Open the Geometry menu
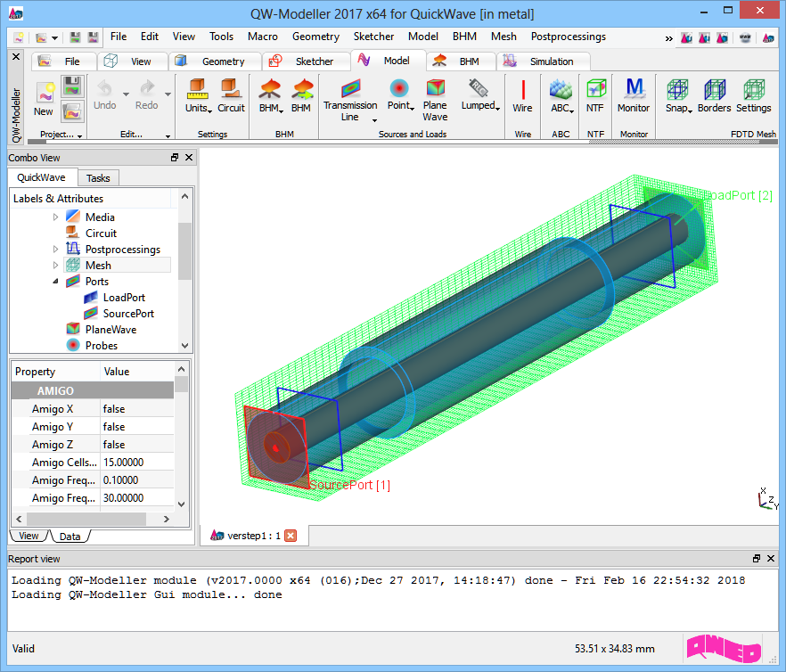The width and height of the screenshot is (786, 672). (x=315, y=37)
